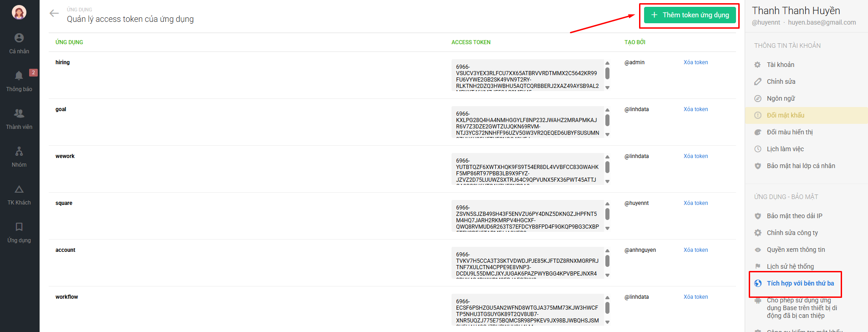Click shield icon beside Bảo mật theo dải IP
The height and width of the screenshot is (332, 868).
point(758,216)
